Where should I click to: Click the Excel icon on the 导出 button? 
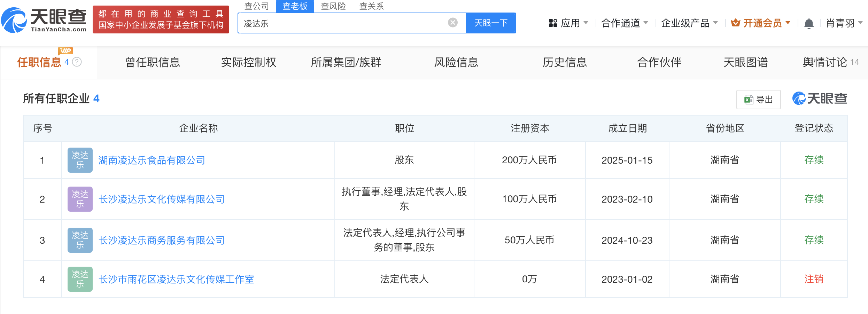pos(749,100)
